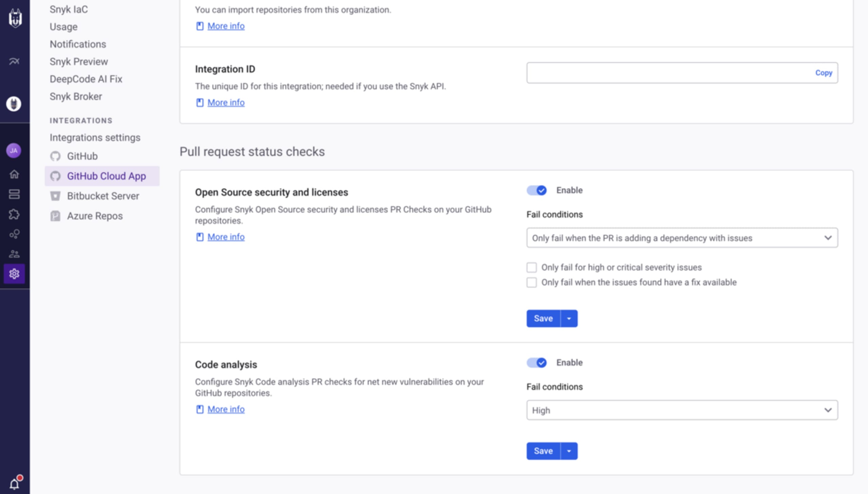The image size is (868, 494).
Task: Open the reports chart icon in sidebar
Action: coord(14,61)
